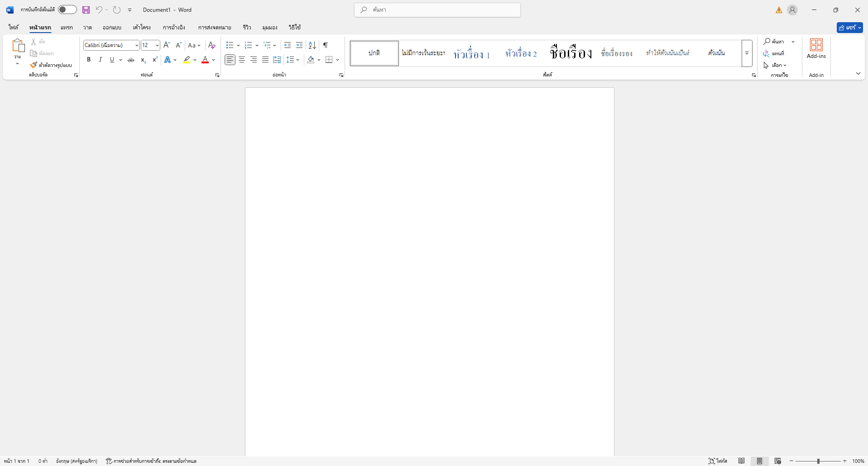The height and width of the screenshot is (466, 868).
Task: Open the Add-ins icon
Action: click(816, 49)
